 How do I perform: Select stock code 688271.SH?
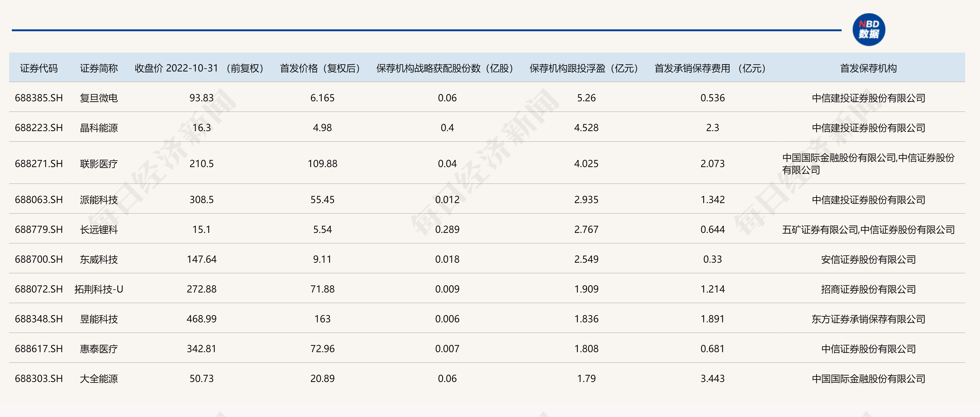click(x=39, y=164)
